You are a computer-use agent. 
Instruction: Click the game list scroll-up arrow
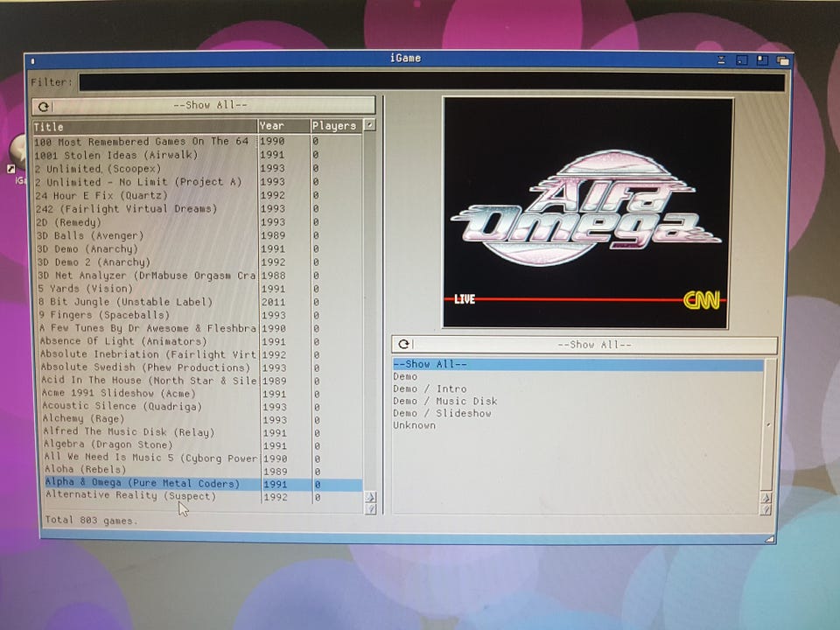coord(370,497)
